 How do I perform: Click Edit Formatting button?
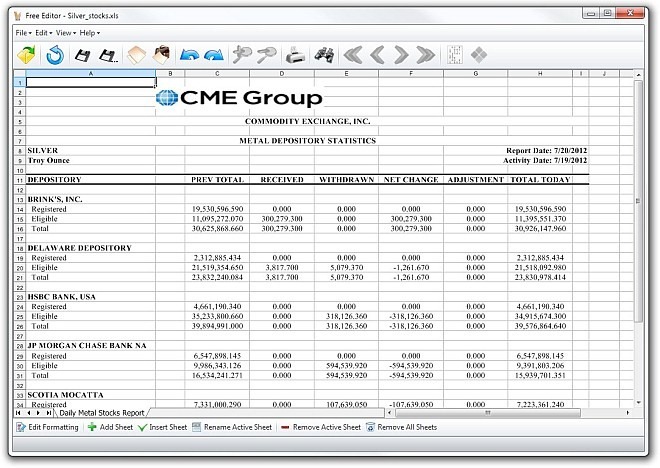click(x=47, y=428)
